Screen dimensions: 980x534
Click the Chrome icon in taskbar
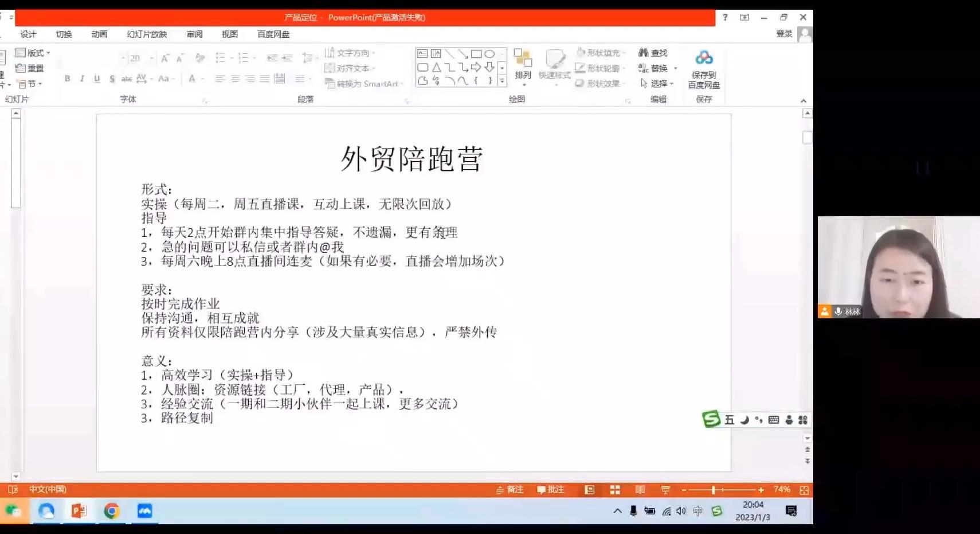[112, 510]
